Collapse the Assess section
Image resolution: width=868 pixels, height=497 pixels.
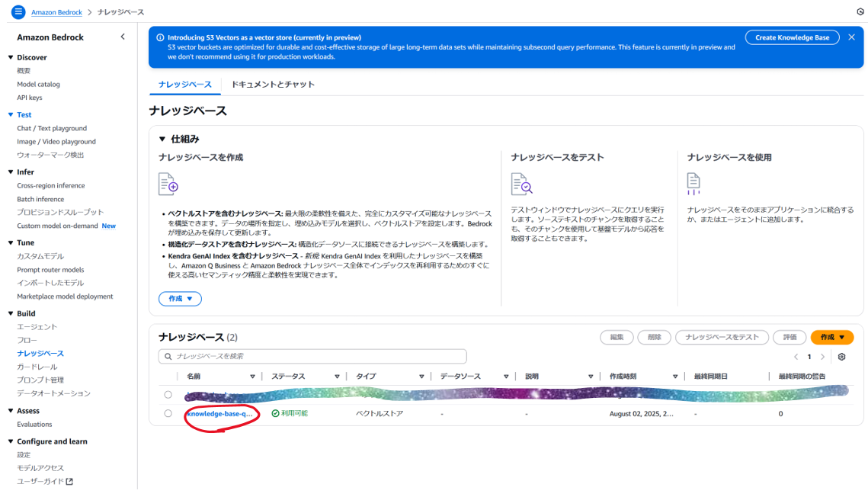11,411
